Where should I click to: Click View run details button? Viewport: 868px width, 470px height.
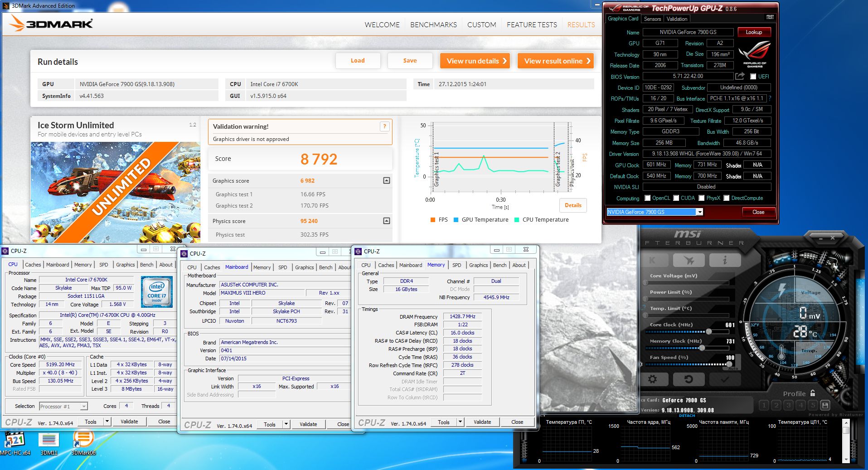(475, 61)
